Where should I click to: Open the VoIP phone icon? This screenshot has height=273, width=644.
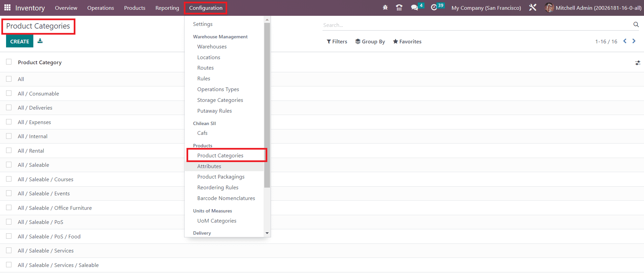coord(399,7)
